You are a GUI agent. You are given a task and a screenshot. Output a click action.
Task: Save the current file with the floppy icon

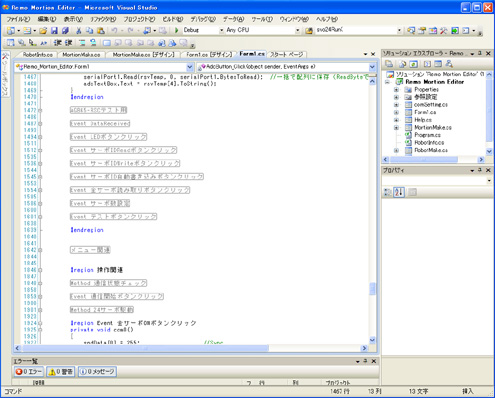point(54,31)
